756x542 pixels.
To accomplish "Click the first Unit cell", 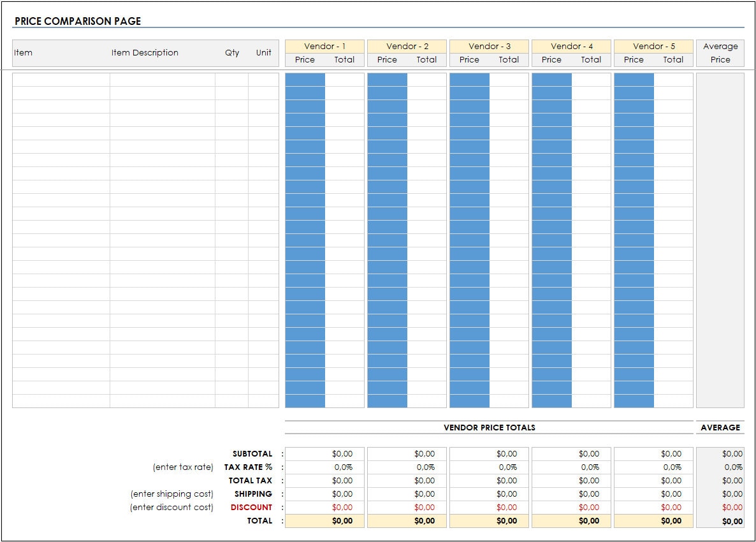I will point(265,78).
